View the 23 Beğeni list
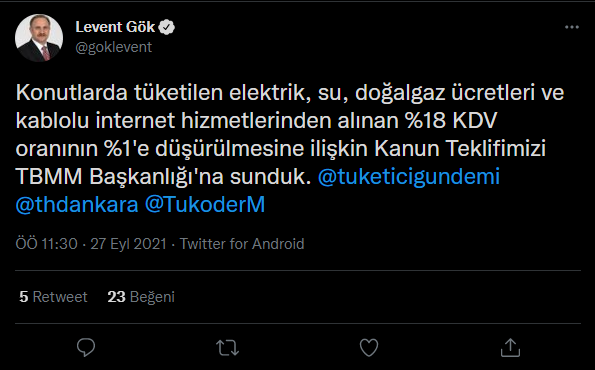Viewport: 595px width, 370px height. (x=141, y=297)
